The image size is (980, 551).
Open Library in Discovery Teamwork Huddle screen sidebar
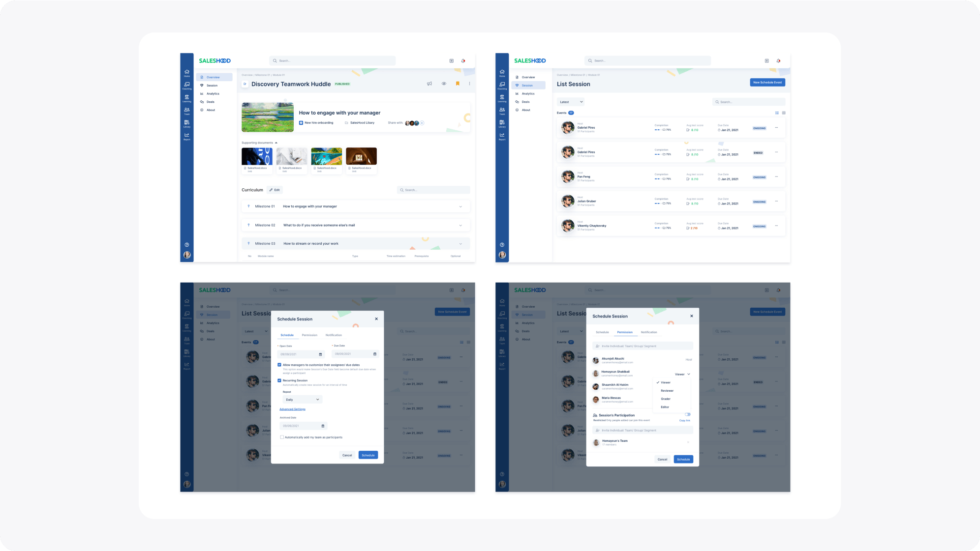pyautogui.click(x=186, y=124)
